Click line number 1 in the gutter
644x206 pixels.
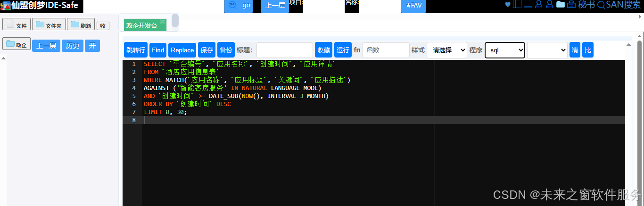[x=134, y=64]
